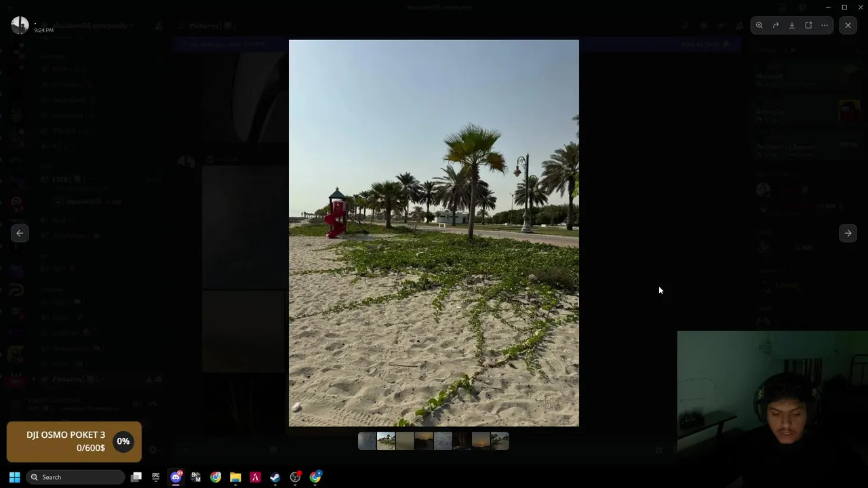Click the enlarged beach photo
The width and height of the screenshot is (868, 488).
pyautogui.click(x=434, y=233)
